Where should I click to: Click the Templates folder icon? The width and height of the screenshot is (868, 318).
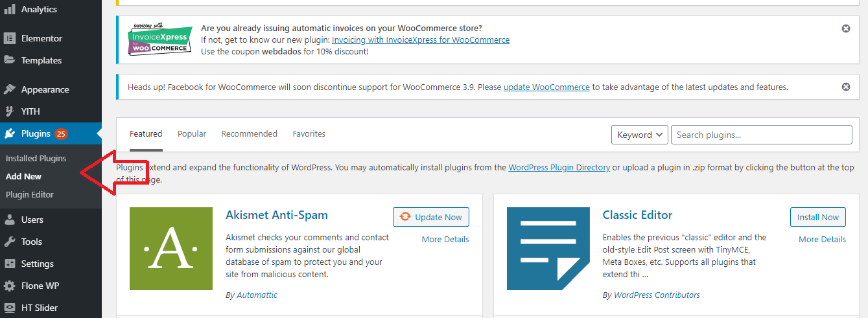(x=10, y=60)
